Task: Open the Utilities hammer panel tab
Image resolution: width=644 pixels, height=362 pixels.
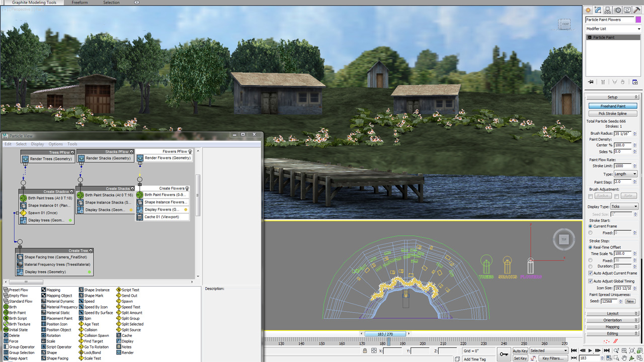Action: (x=637, y=10)
